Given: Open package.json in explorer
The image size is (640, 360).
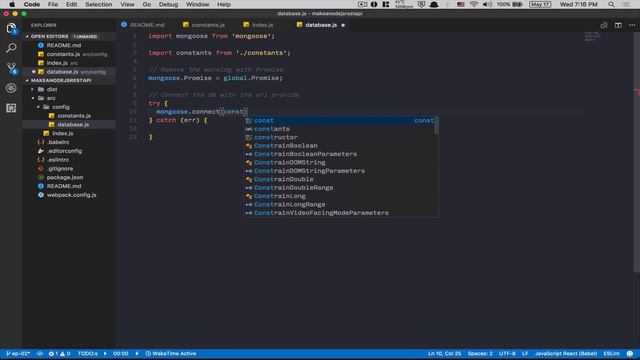Looking at the screenshot, I should pos(64,178).
